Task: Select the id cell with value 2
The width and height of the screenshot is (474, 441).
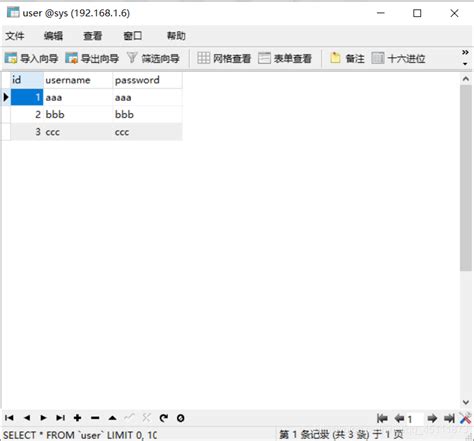Action: [27, 115]
